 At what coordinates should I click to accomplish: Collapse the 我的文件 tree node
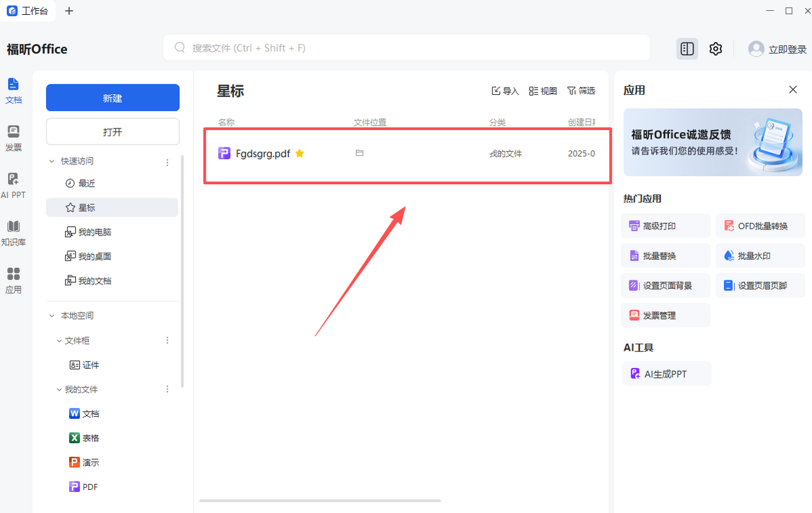point(59,389)
